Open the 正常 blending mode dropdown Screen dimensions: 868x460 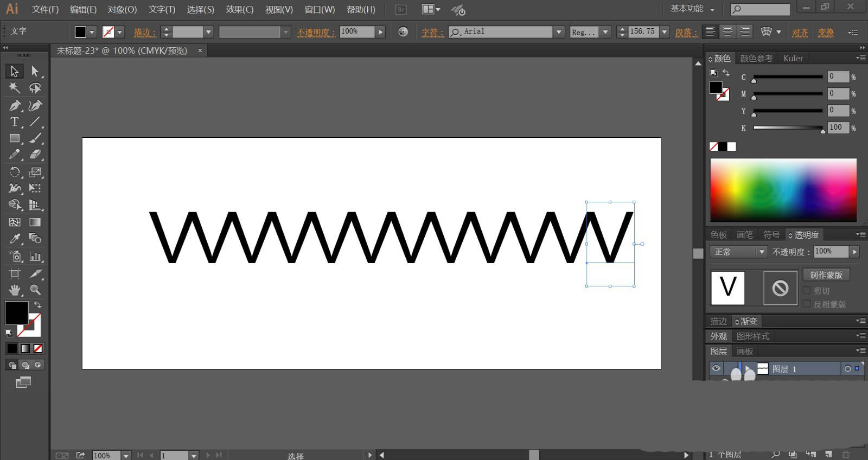point(738,252)
